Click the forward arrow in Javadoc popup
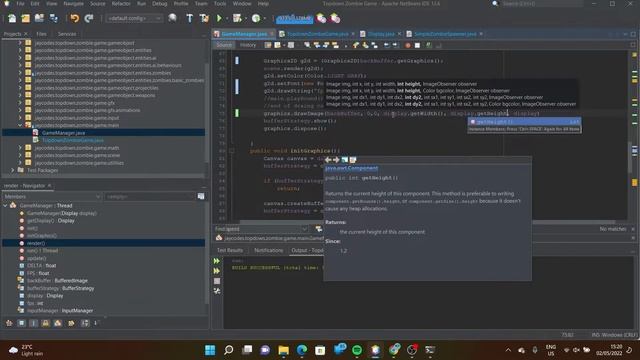The width and height of the screenshot is (640, 360). [x=336, y=160]
